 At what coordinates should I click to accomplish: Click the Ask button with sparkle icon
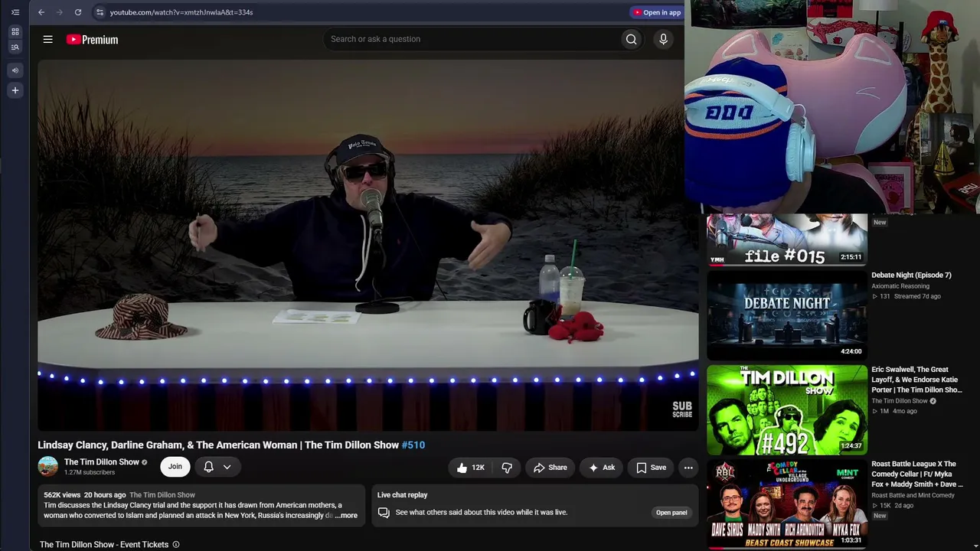[601, 468]
